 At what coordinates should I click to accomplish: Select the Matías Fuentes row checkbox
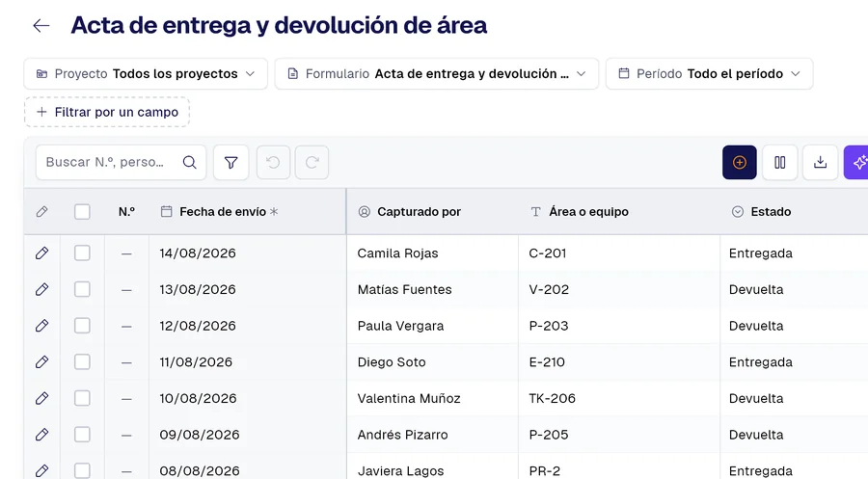click(82, 289)
